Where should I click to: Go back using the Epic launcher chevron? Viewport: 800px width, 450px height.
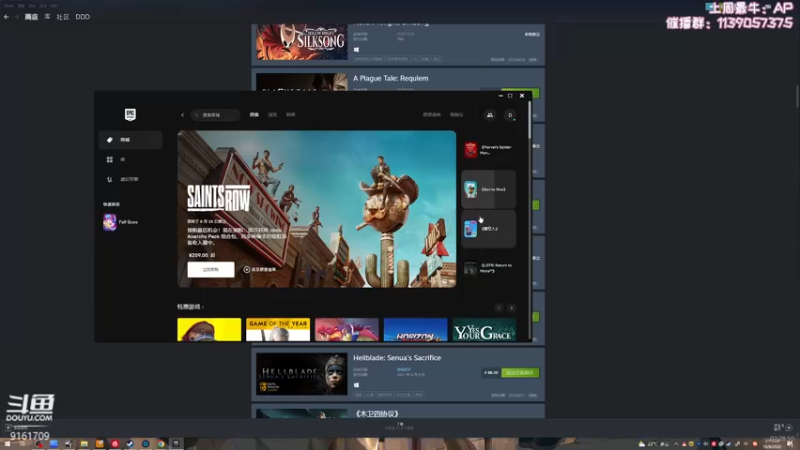click(182, 115)
